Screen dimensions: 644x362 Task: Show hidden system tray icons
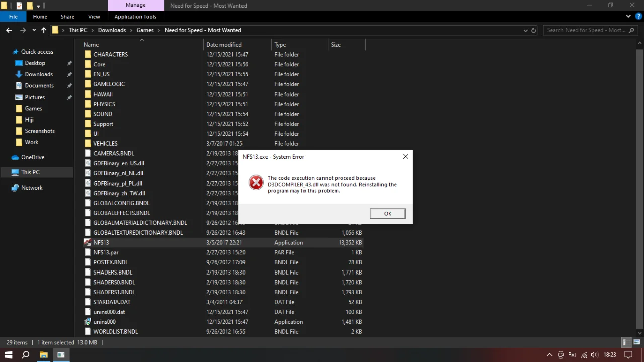[x=549, y=355]
